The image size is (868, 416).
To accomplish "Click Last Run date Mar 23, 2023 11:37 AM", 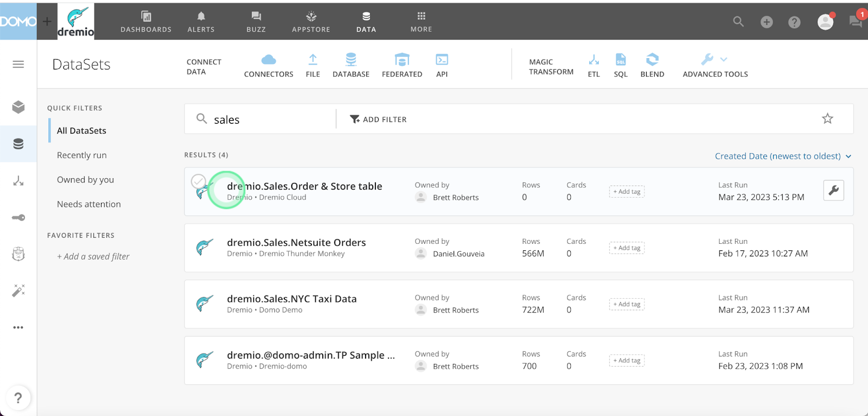I will click(764, 310).
